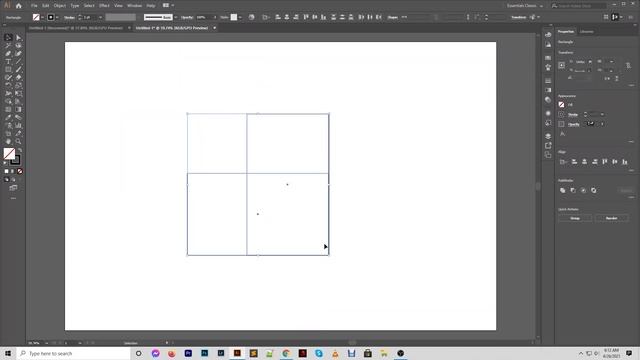The height and width of the screenshot is (360, 640).
Task: Open the graphic Style dropdown in control bar
Action: 240,17
